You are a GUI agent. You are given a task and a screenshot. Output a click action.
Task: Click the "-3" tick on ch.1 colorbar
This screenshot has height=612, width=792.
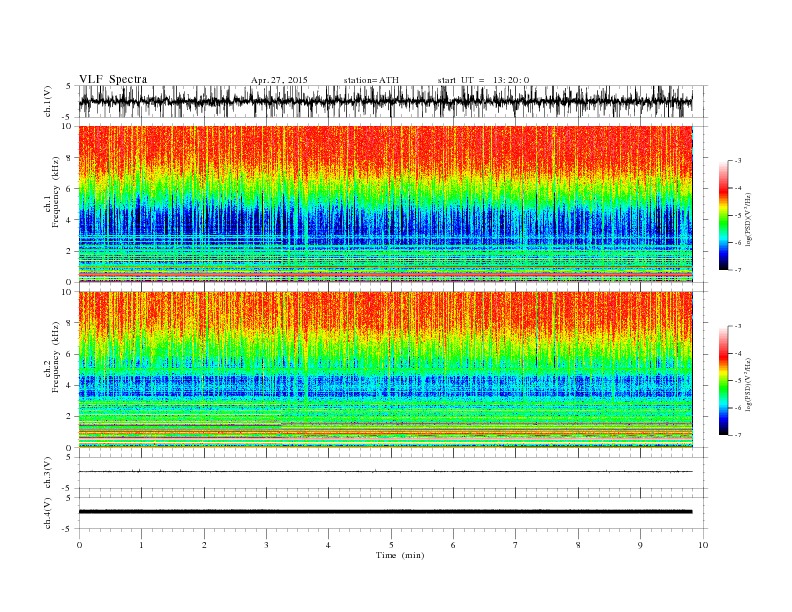pos(738,161)
